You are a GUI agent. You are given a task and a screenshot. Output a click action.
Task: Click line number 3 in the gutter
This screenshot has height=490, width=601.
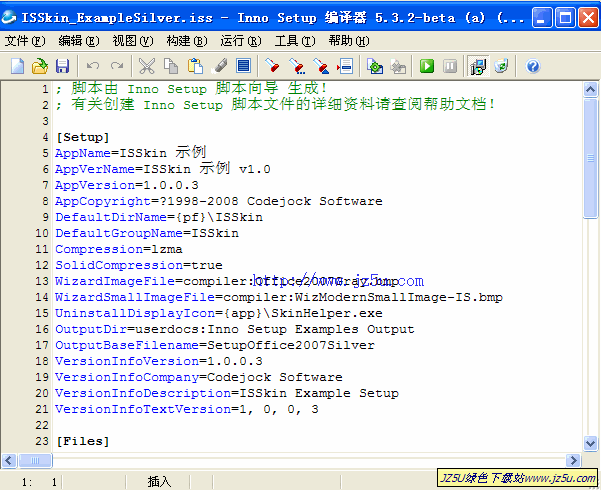46,121
